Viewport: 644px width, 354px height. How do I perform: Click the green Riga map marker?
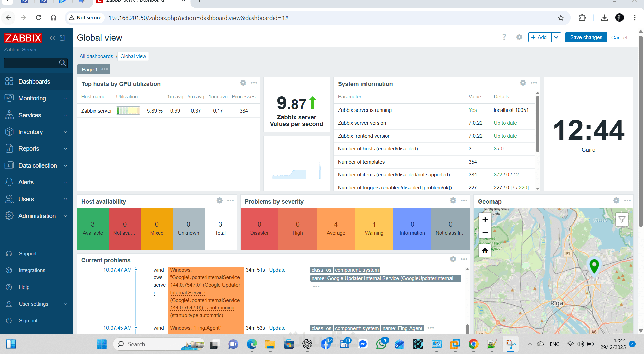[594, 267]
